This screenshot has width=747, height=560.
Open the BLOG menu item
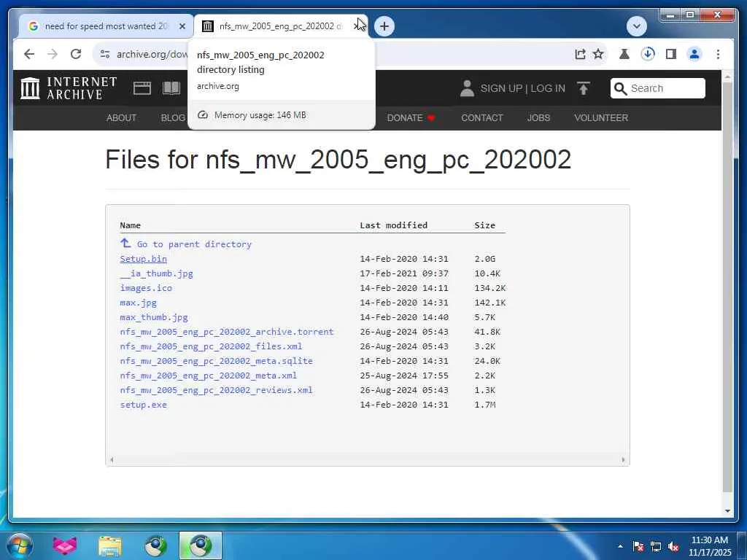pos(173,117)
